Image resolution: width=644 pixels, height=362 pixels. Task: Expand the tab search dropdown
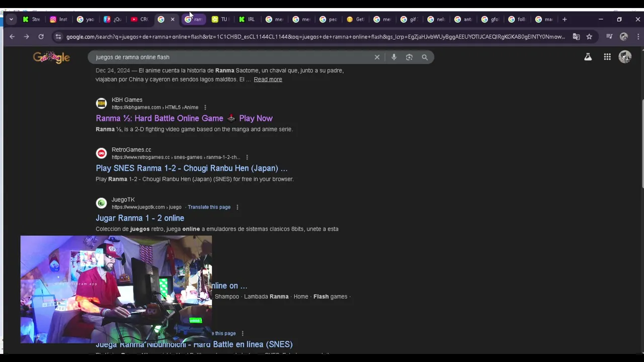[x=11, y=19]
